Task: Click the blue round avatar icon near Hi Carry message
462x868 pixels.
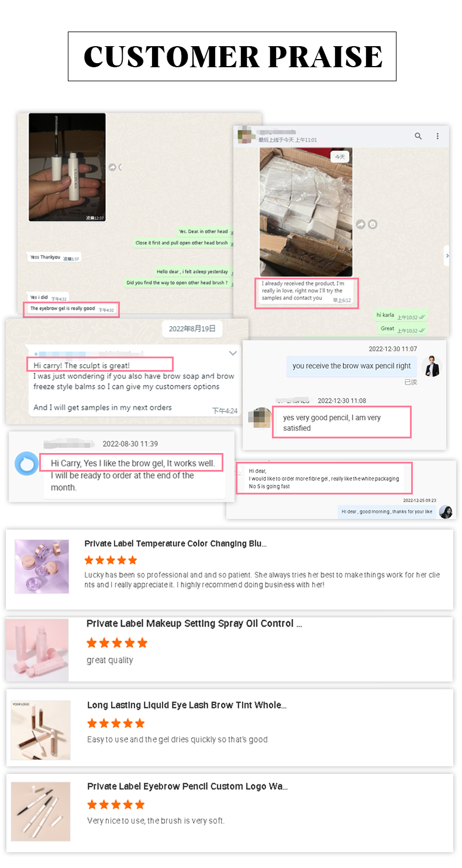Action: [26, 464]
